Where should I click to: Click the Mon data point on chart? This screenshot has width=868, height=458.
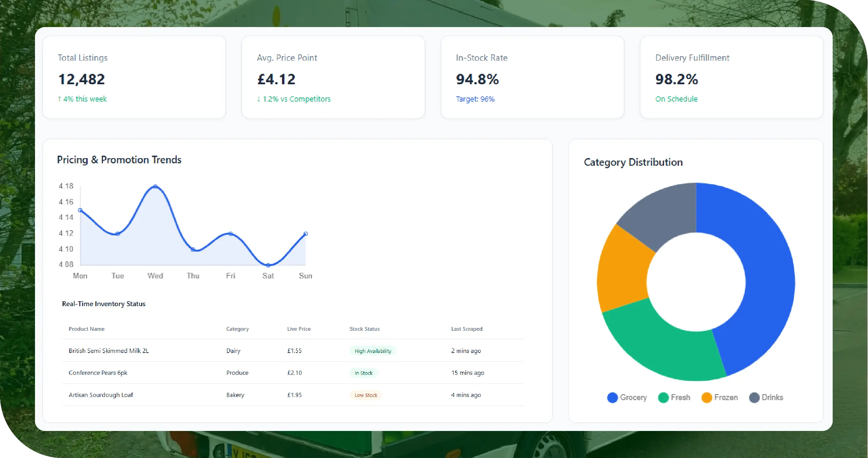pos(80,210)
